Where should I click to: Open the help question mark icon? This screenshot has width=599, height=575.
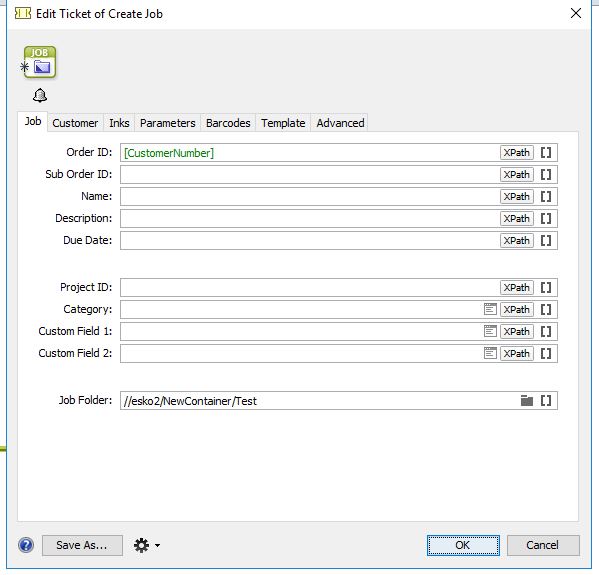click(26, 545)
